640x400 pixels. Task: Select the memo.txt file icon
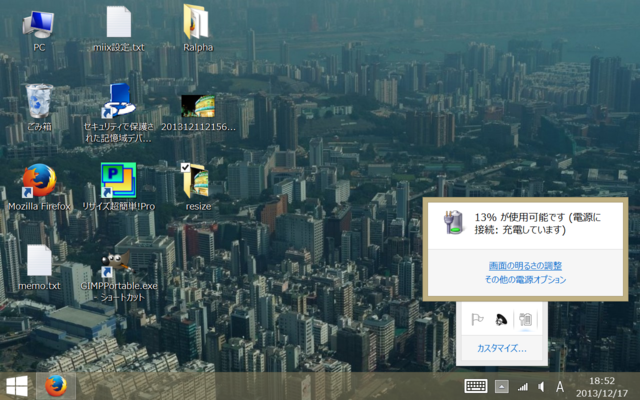pos(39,260)
